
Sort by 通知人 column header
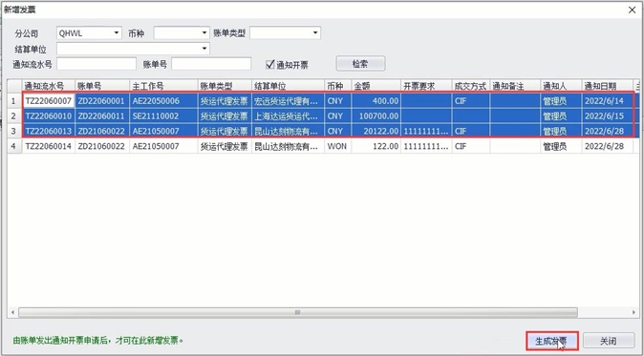tap(561, 86)
